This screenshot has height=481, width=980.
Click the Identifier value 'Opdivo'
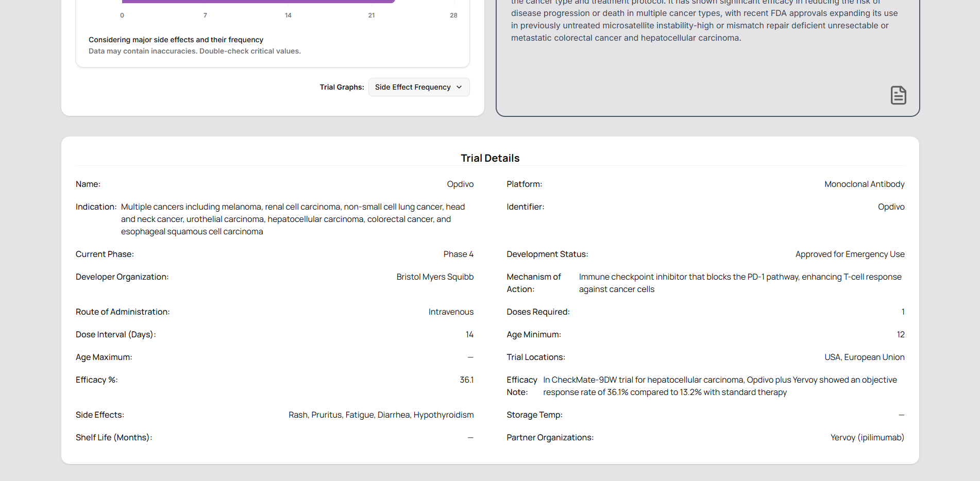[x=891, y=207]
